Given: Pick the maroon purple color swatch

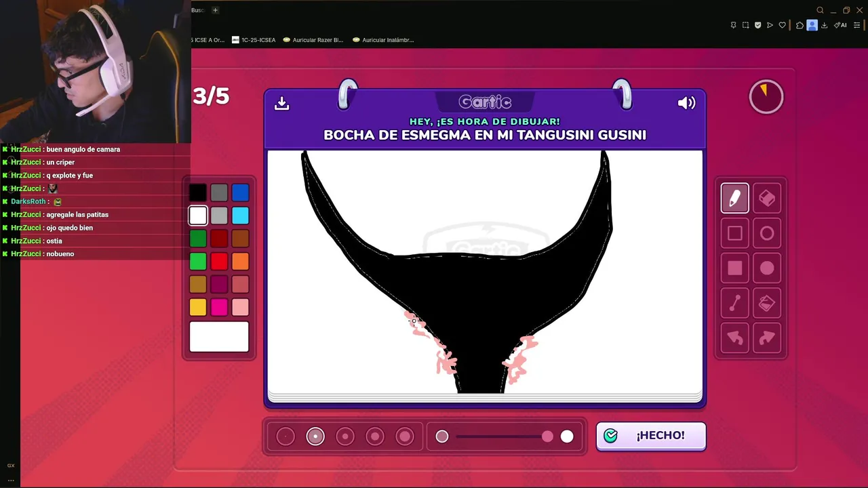Looking at the screenshot, I should pos(219,285).
